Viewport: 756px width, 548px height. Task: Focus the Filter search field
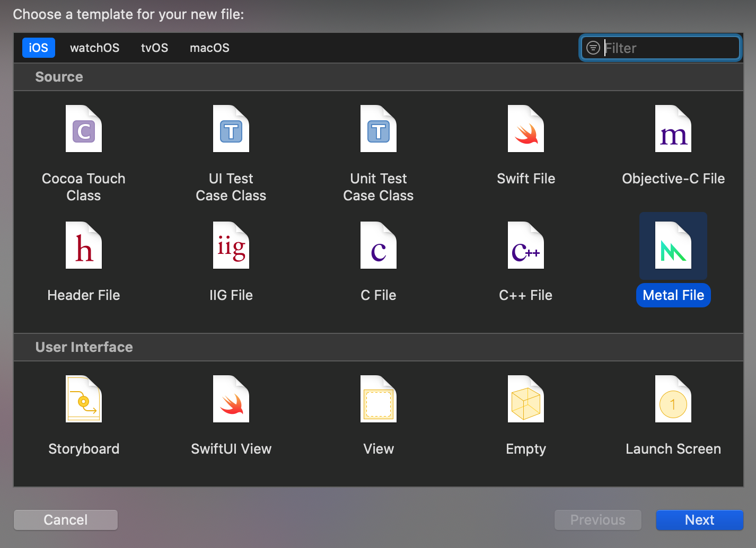coord(660,48)
